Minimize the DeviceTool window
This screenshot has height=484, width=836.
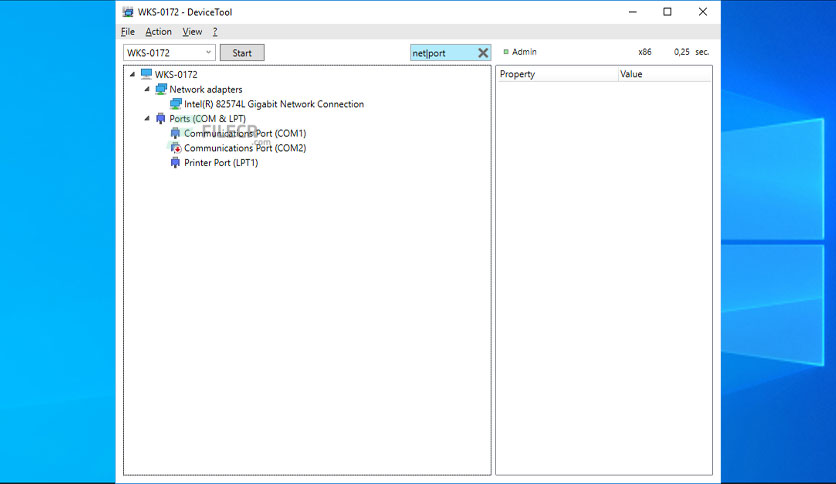633,12
